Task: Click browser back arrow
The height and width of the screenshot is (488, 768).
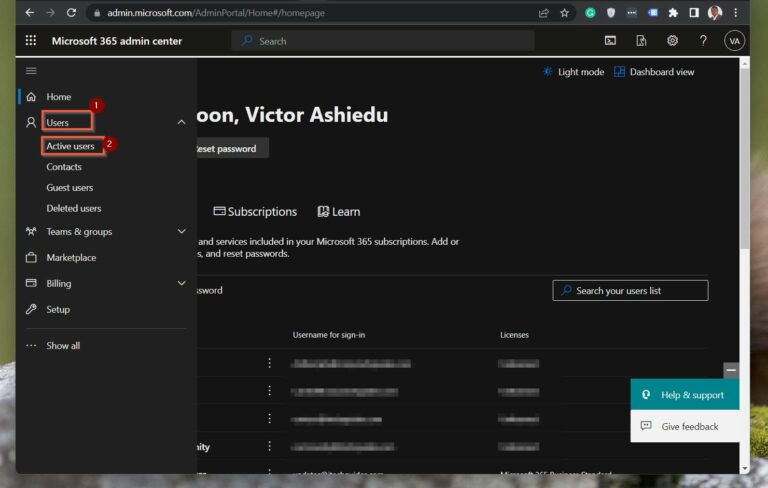Action: click(29, 13)
